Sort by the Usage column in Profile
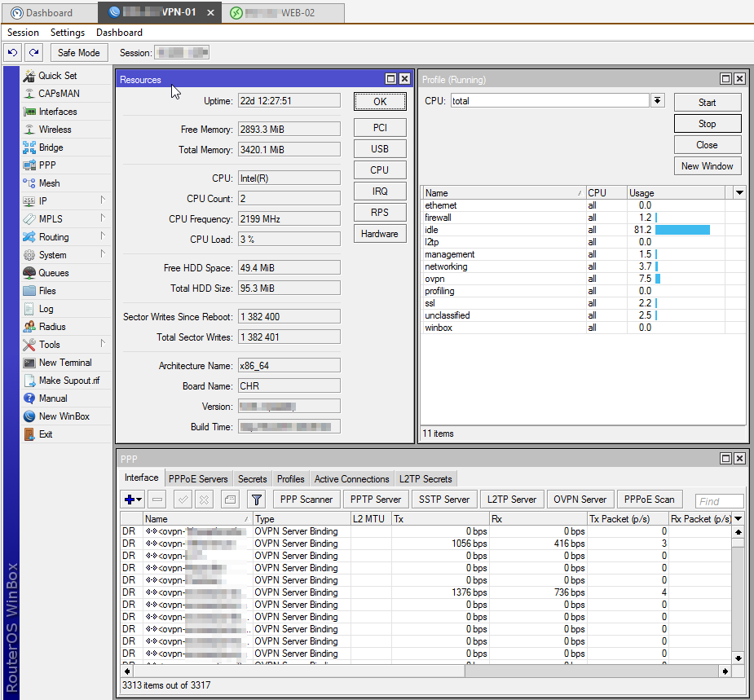Image resolution: width=754 pixels, height=700 pixels. point(676,193)
